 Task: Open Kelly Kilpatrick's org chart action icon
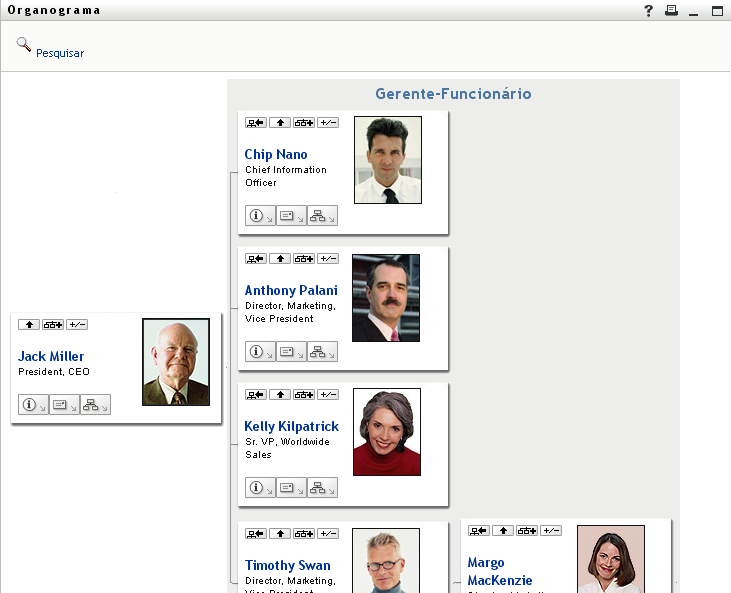(x=322, y=488)
